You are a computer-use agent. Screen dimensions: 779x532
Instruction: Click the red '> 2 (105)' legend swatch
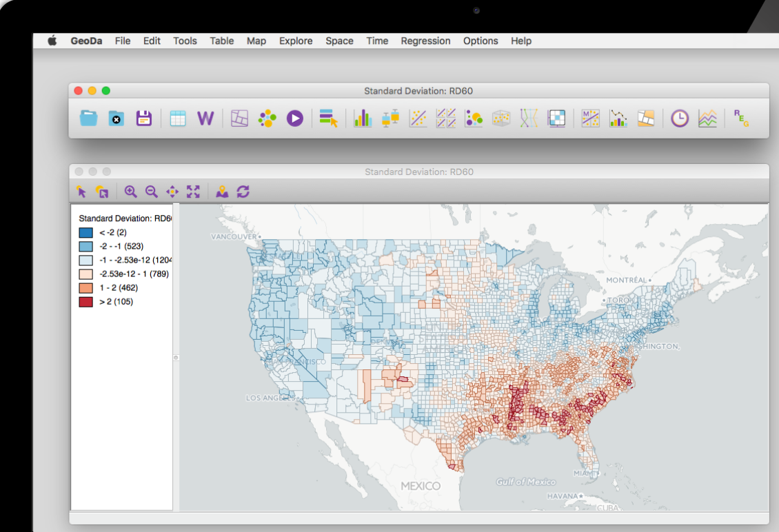pyautogui.click(x=85, y=302)
